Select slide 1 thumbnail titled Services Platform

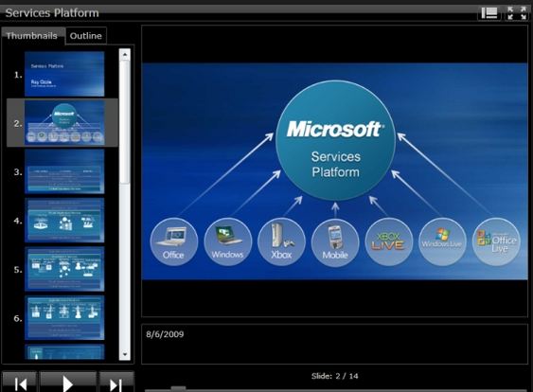click(64, 74)
